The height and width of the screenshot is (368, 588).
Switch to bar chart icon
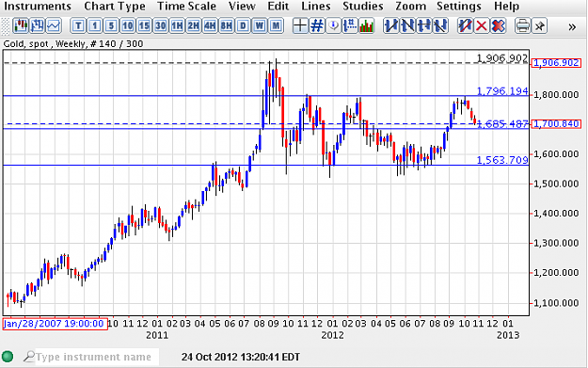click(37, 26)
